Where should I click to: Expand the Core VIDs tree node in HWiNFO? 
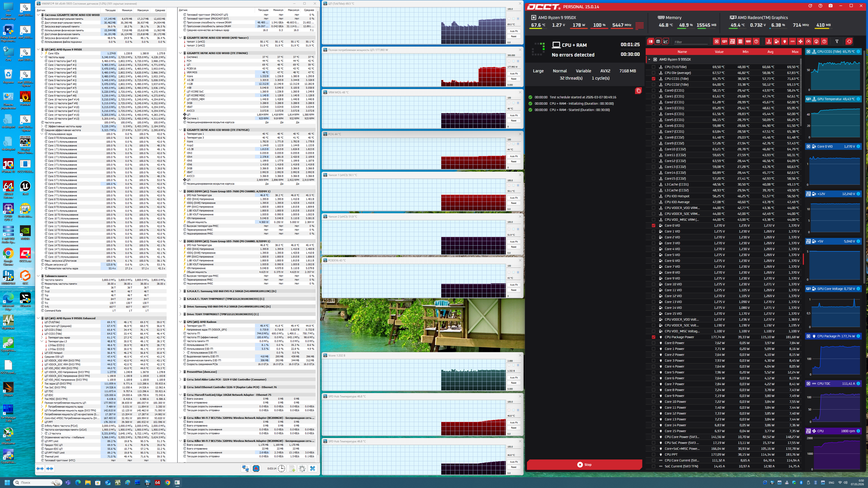42,53
